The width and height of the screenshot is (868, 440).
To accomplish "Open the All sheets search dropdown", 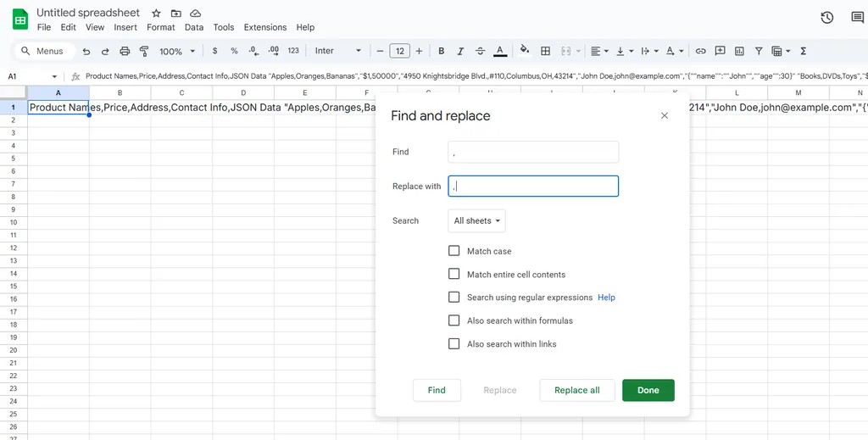I will (x=476, y=221).
